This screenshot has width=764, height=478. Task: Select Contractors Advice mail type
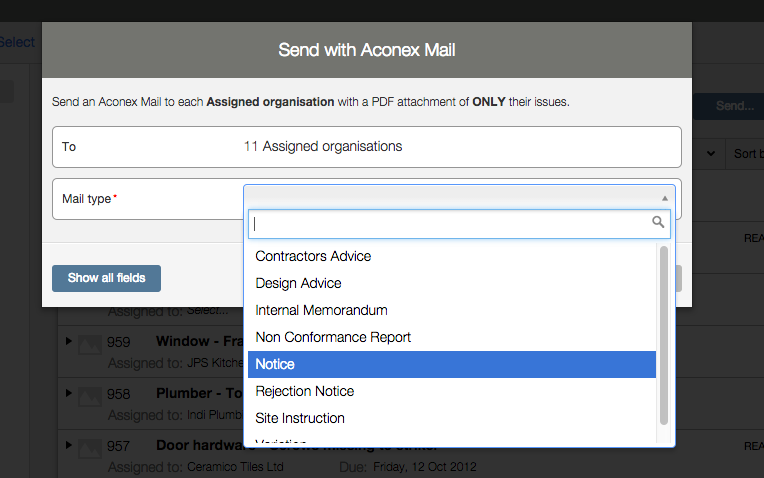point(452,256)
